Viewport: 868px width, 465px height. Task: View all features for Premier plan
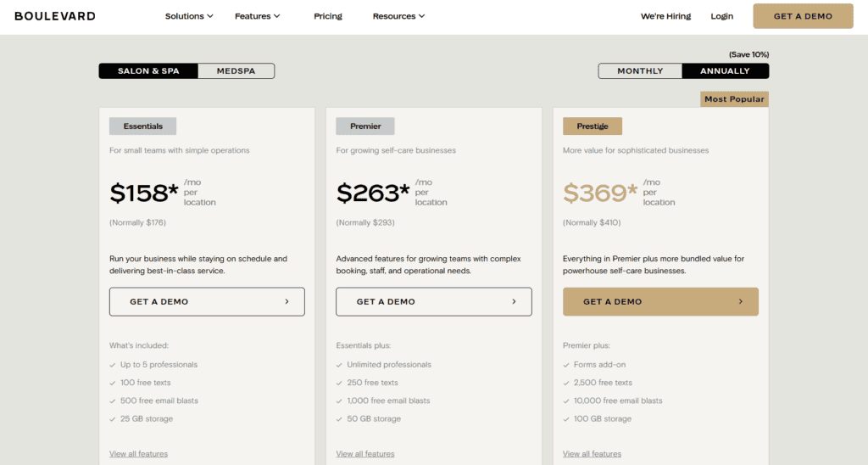365,454
